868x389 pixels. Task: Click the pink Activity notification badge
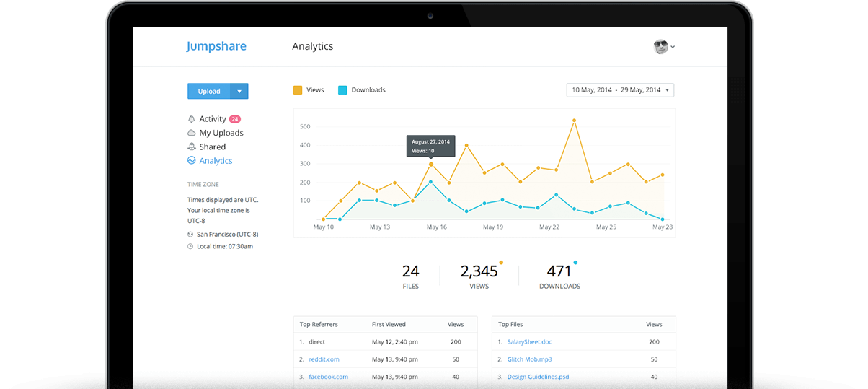(235, 119)
